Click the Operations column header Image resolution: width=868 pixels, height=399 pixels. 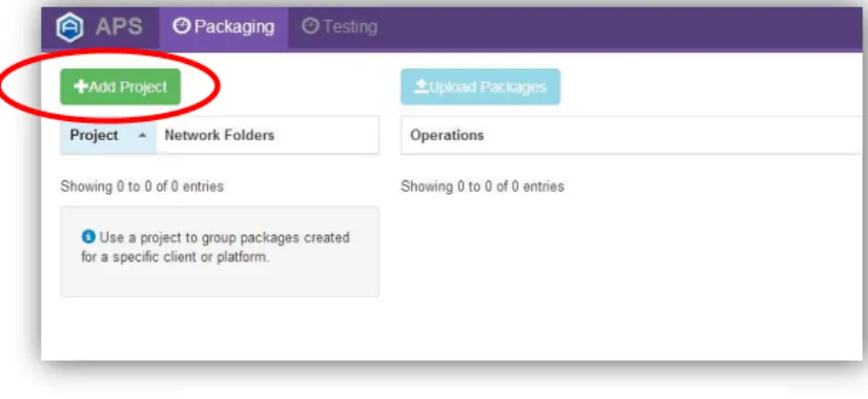pyautogui.click(x=631, y=136)
